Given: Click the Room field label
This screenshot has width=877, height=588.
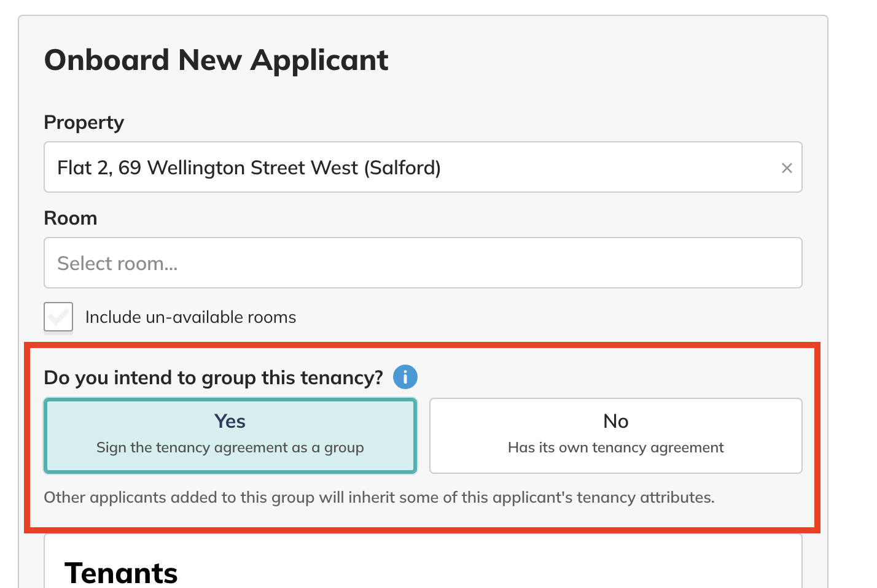Looking at the screenshot, I should click(71, 218).
